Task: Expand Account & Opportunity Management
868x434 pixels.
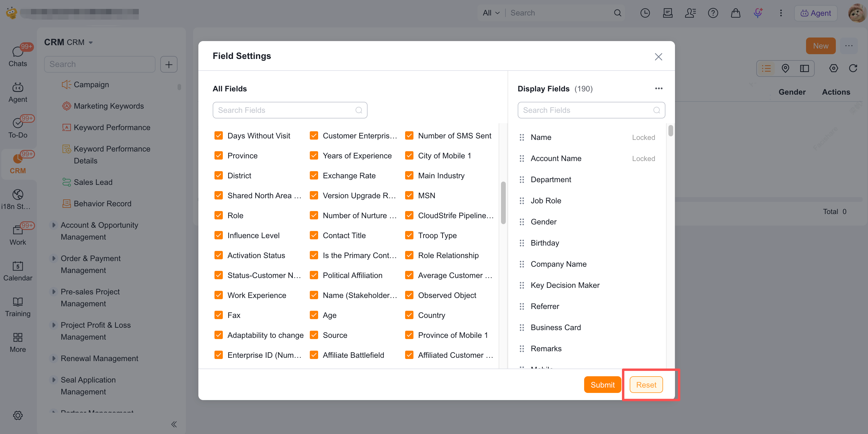Action: point(54,225)
